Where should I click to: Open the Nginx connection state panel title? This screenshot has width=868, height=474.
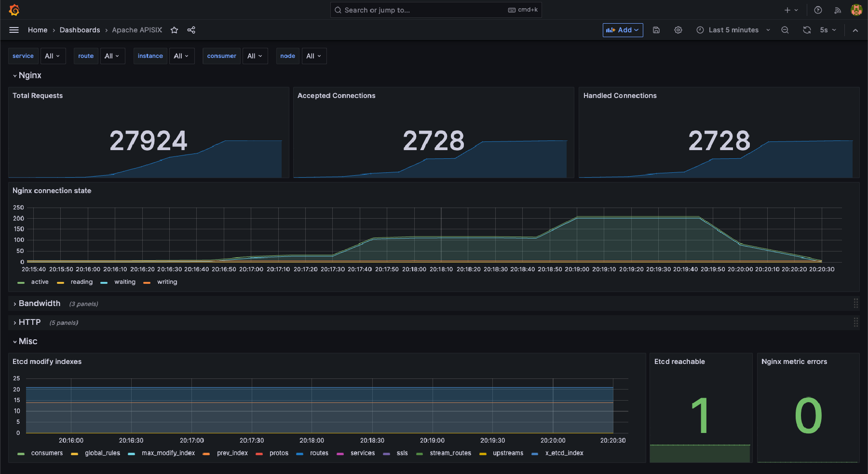point(52,191)
